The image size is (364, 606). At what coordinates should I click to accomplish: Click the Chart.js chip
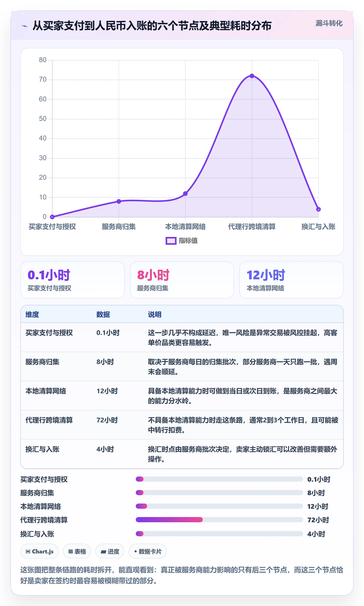[40, 551]
